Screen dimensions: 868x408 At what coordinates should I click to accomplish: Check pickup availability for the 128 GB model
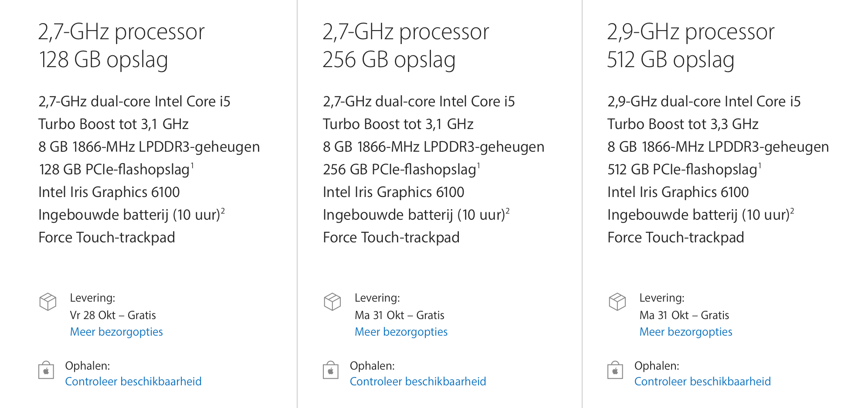[x=133, y=382]
